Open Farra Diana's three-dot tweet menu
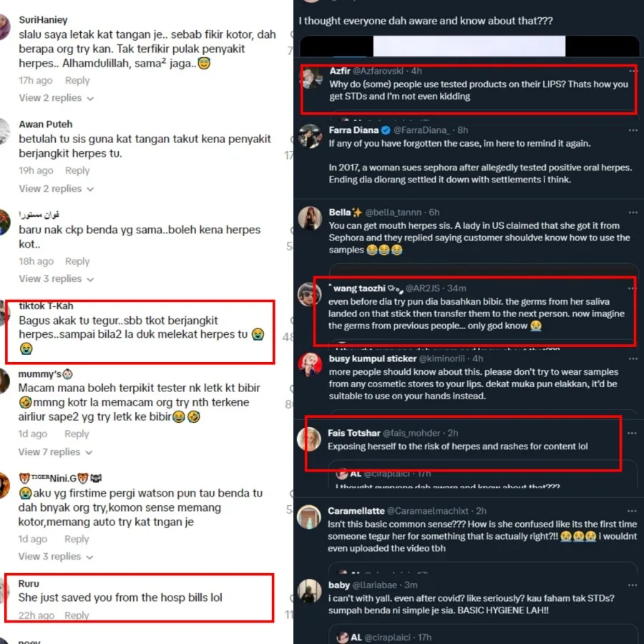 633,130
